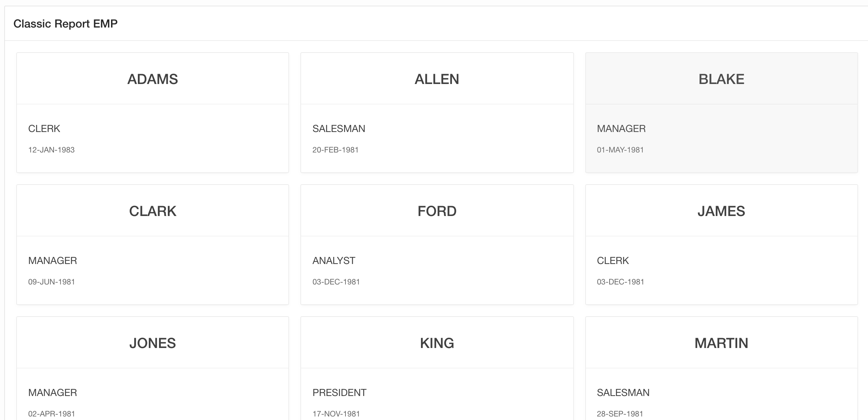Screen dimensions: 868x420
Task: Click the 01-MAY-1981 date in BLAKE card
Action: 620,150
